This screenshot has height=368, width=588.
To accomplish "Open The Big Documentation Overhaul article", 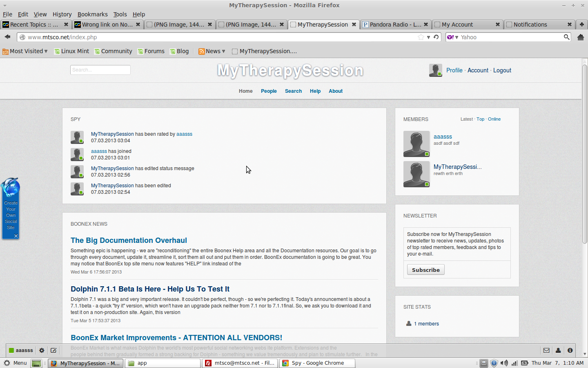I will pos(129,240).
